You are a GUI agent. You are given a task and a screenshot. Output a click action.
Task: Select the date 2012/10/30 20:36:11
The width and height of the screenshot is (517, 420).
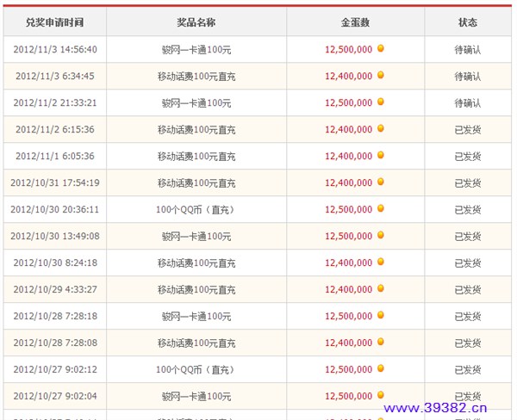pyautogui.click(x=55, y=209)
